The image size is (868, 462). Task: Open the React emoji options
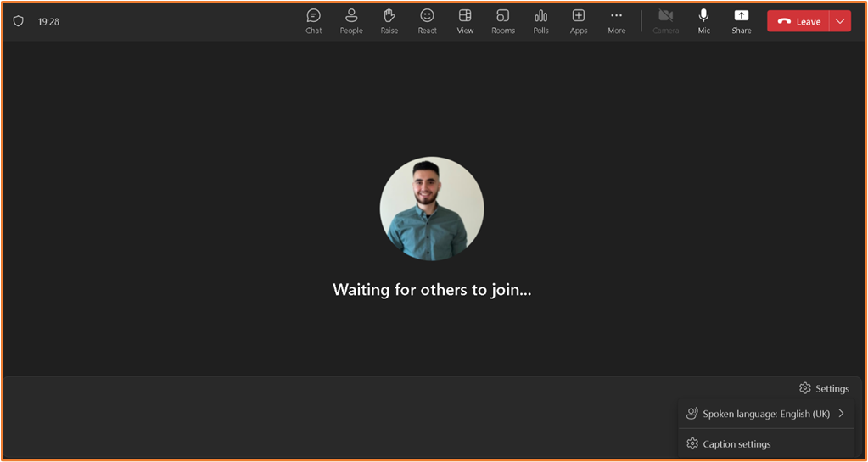(x=427, y=21)
